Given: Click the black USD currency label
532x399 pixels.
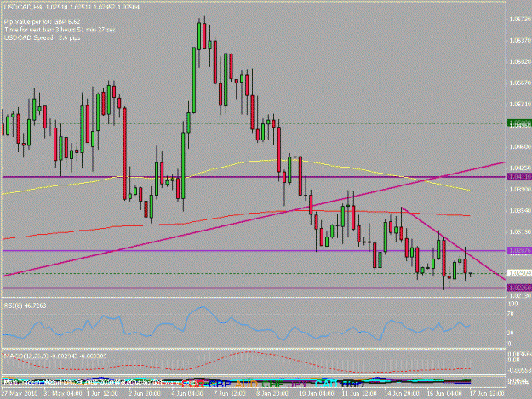Looking at the screenshot, I should [352, 384].
